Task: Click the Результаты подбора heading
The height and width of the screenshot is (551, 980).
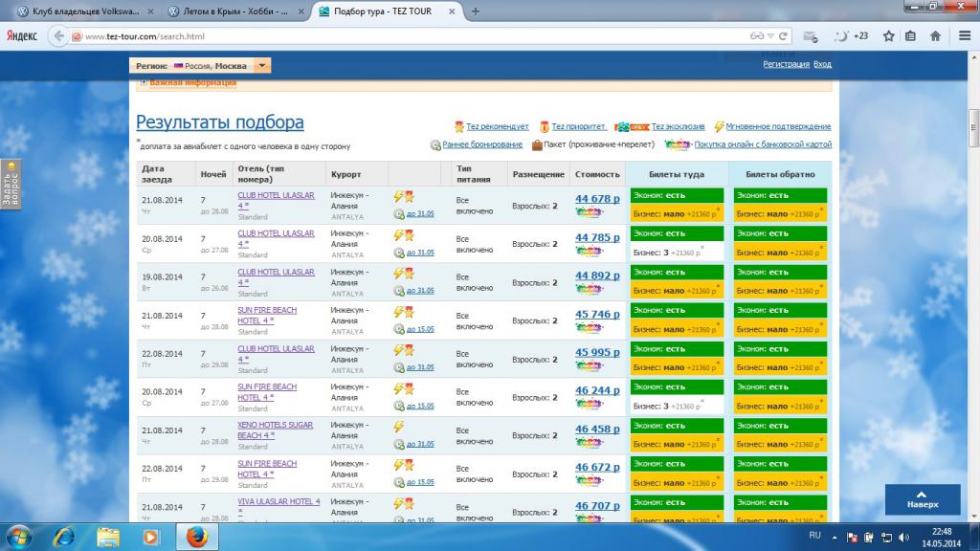Action: click(x=220, y=122)
